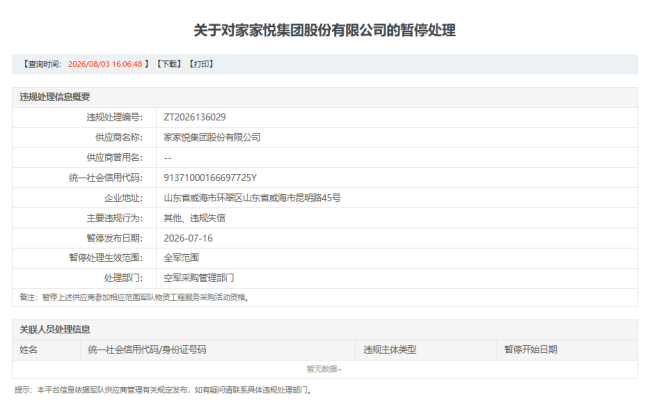Select the scope value 全军范围

(181, 258)
